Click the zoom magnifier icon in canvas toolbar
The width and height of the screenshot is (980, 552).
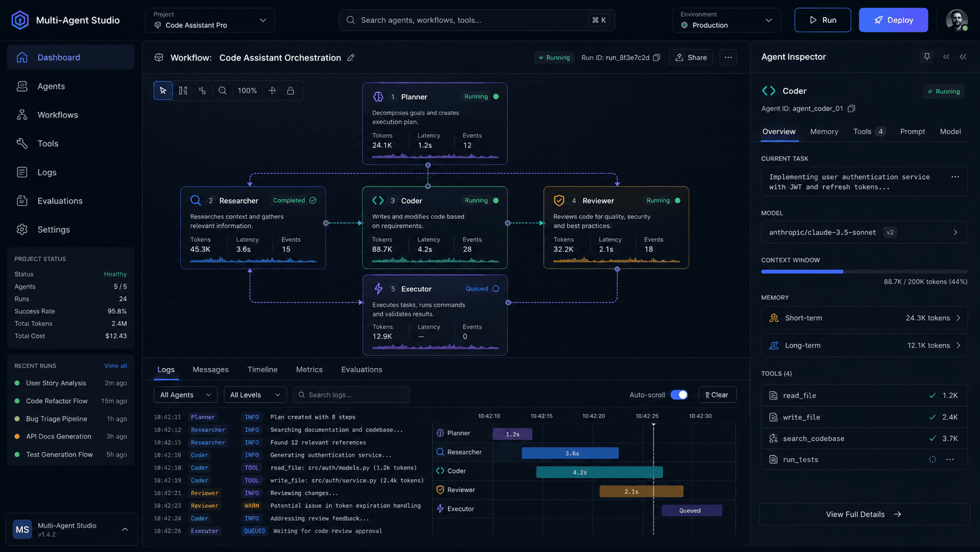(x=222, y=90)
